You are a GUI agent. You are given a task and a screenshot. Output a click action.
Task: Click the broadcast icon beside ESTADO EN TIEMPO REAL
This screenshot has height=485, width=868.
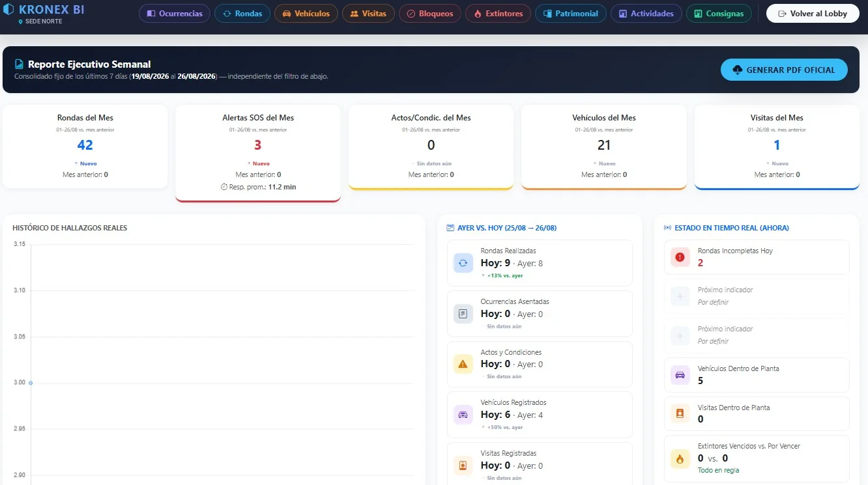(x=667, y=228)
